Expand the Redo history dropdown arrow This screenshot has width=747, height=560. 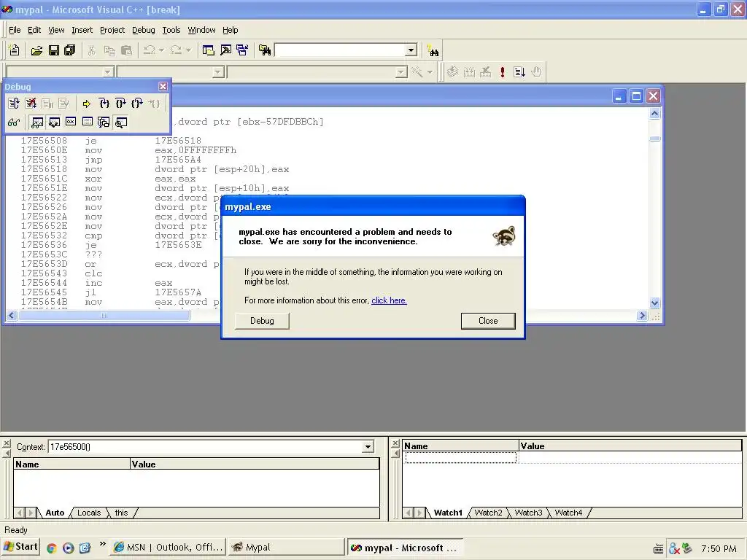point(189,50)
